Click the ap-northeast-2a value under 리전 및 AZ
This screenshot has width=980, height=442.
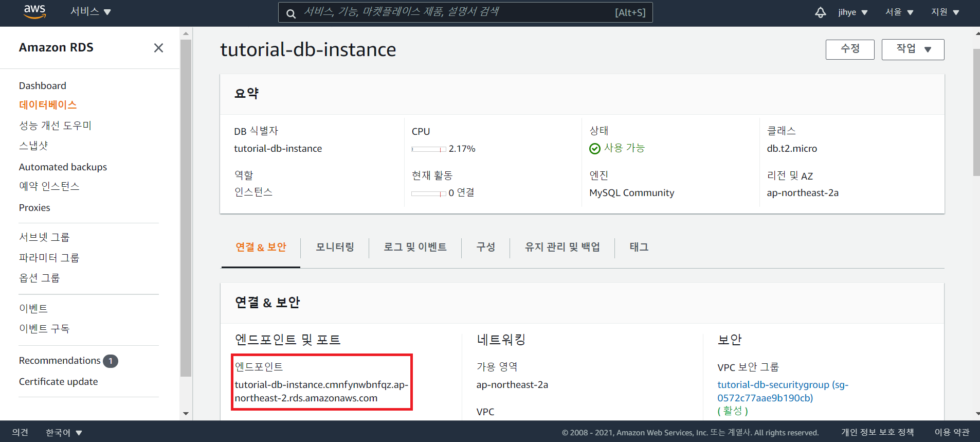point(802,193)
